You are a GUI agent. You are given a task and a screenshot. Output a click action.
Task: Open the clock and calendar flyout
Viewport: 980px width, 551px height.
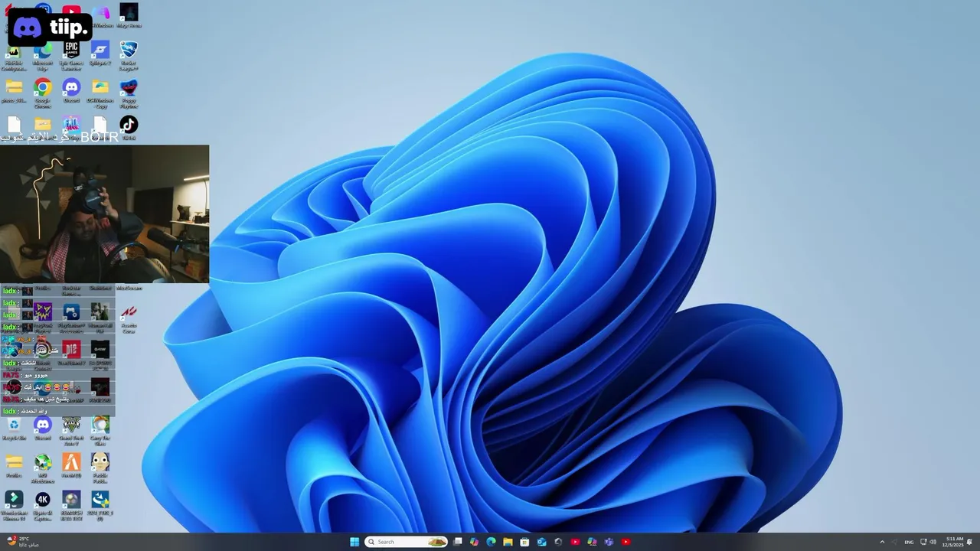tap(954, 542)
